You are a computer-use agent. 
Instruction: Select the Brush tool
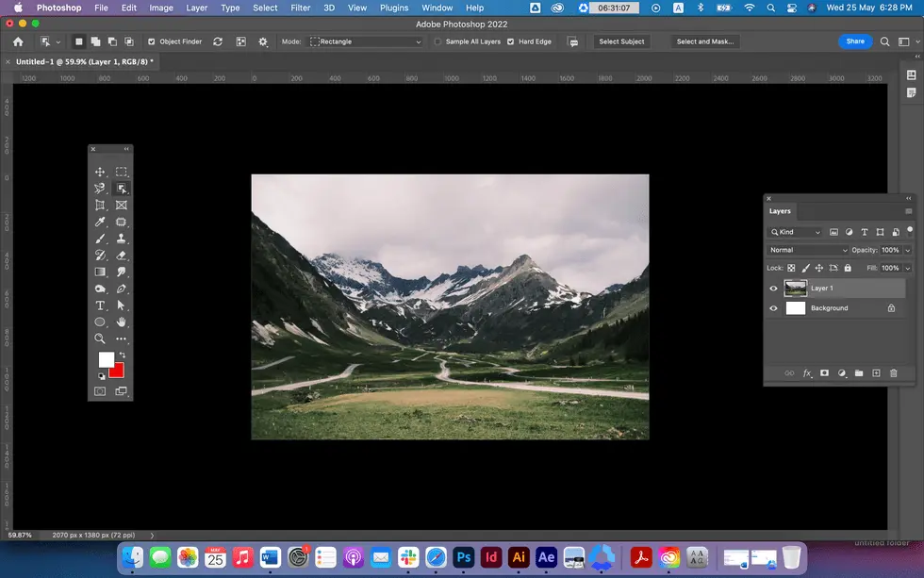click(99, 238)
